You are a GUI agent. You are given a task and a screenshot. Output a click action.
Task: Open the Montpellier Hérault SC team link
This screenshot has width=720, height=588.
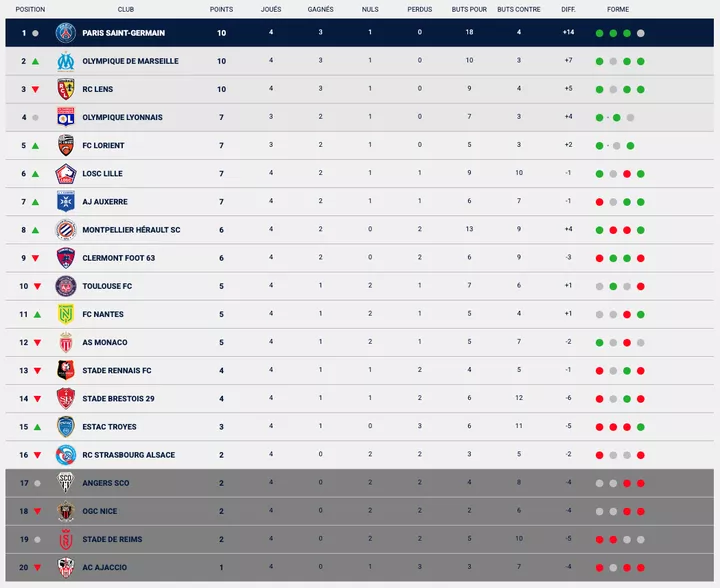pos(131,230)
